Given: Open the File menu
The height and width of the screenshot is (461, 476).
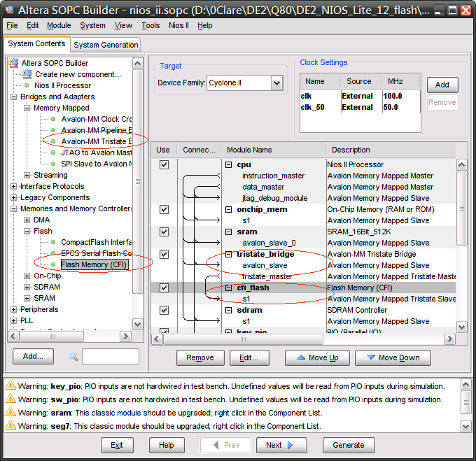Looking at the screenshot, I should pos(12,25).
